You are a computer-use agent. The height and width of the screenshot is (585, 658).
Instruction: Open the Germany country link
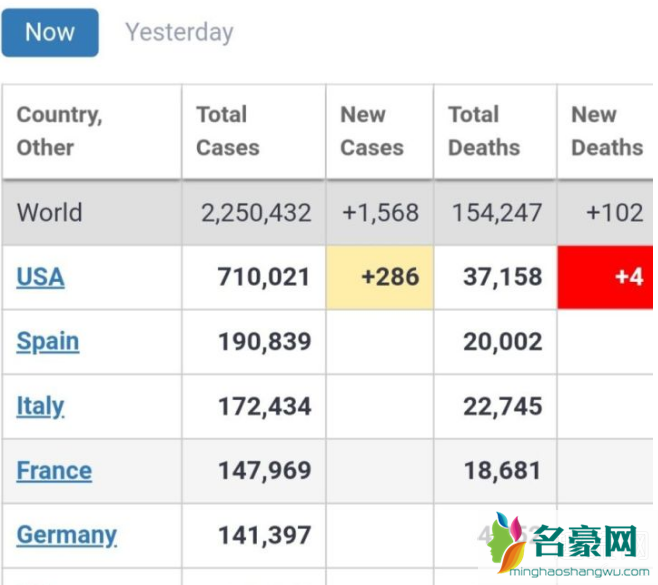[x=67, y=535]
